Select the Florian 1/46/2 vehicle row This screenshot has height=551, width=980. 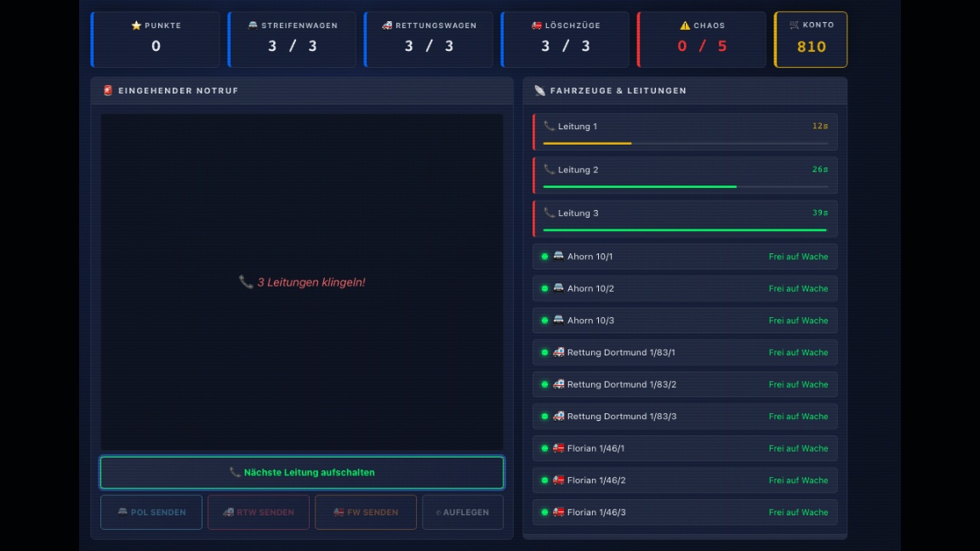pyautogui.click(x=685, y=480)
